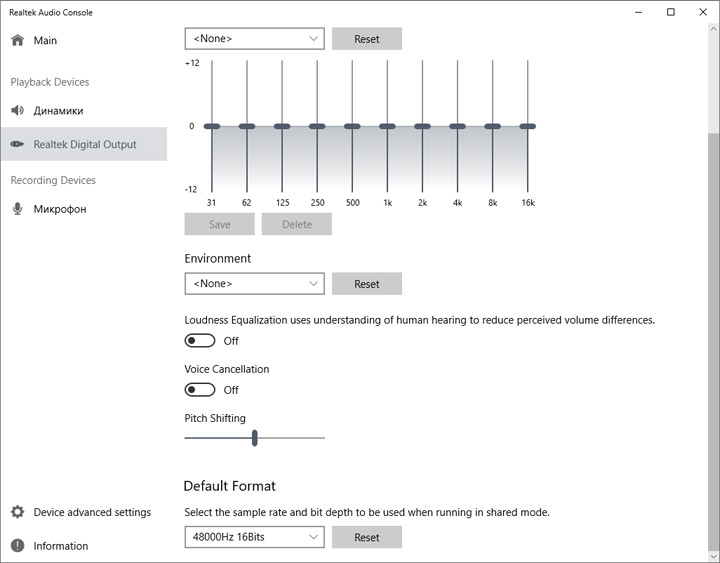Click the speaker icon for Динамики
The height and width of the screenshot is (563, 720).
tap(17, 110)
